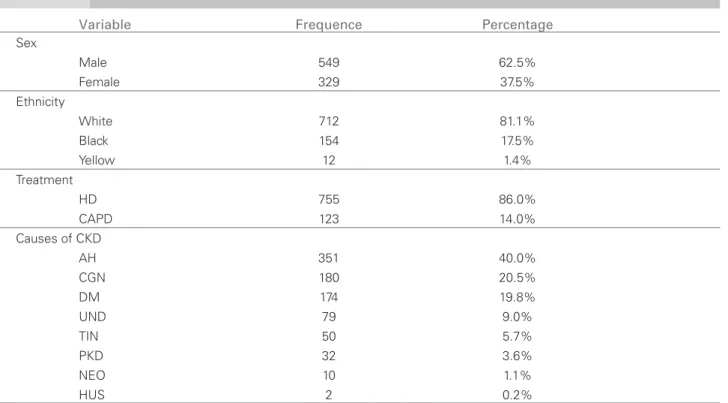The image size is (728, 403).
Task: Select the Causes of CKD label
Action: point(58,238)
